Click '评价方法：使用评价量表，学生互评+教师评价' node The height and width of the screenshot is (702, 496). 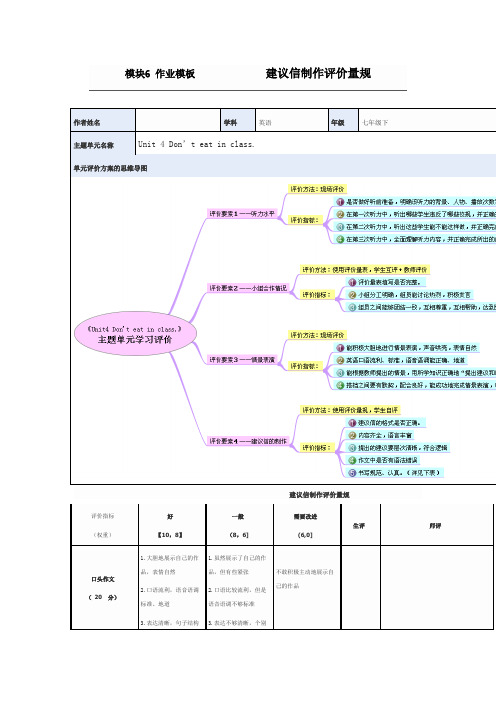365,270
